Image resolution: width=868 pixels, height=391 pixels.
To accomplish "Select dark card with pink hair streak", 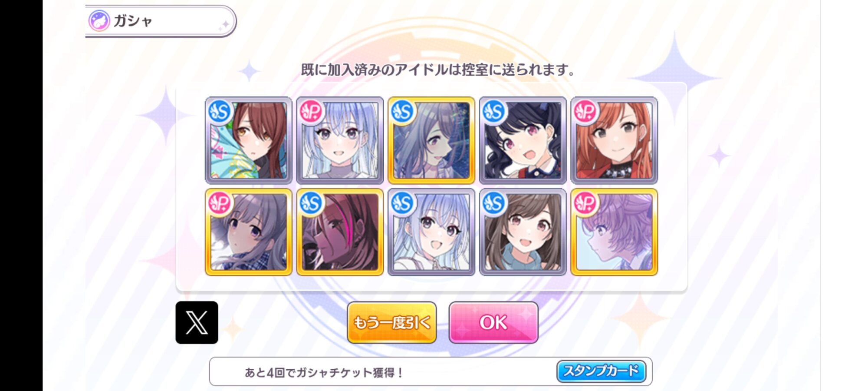I will tap(340, 232).
